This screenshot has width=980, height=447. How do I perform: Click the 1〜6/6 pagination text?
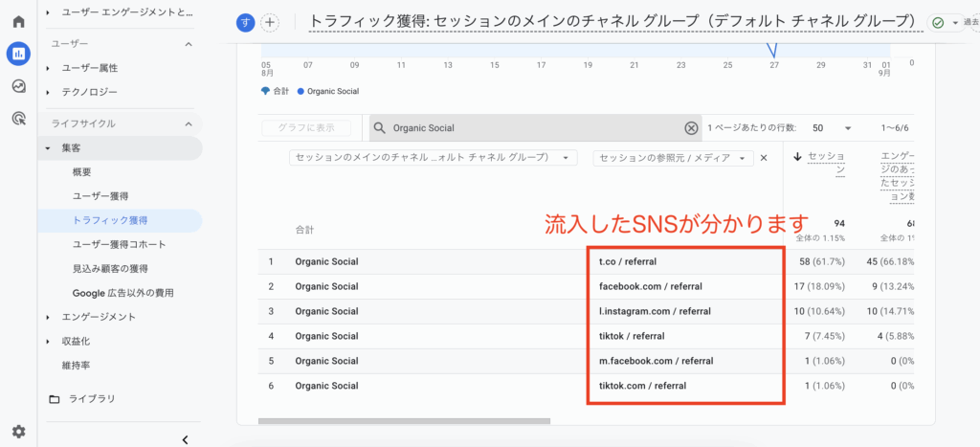coord(895,128)
